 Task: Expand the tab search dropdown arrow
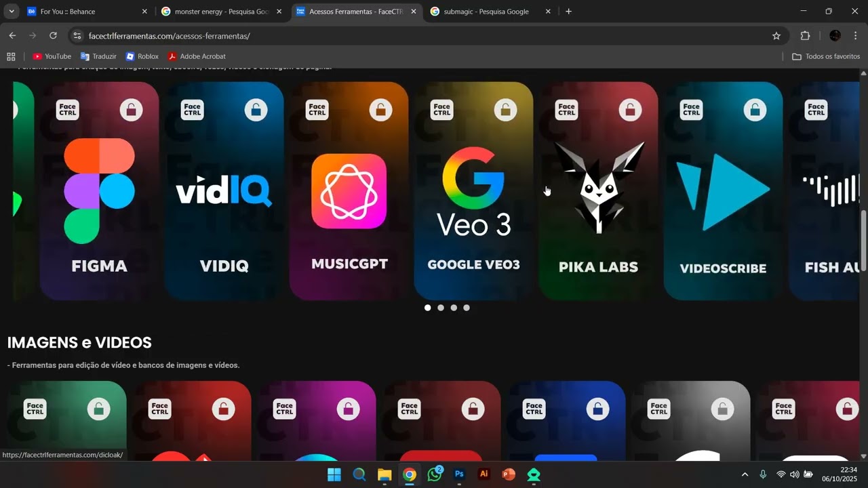pyautogui.click(x=12, y=12)
